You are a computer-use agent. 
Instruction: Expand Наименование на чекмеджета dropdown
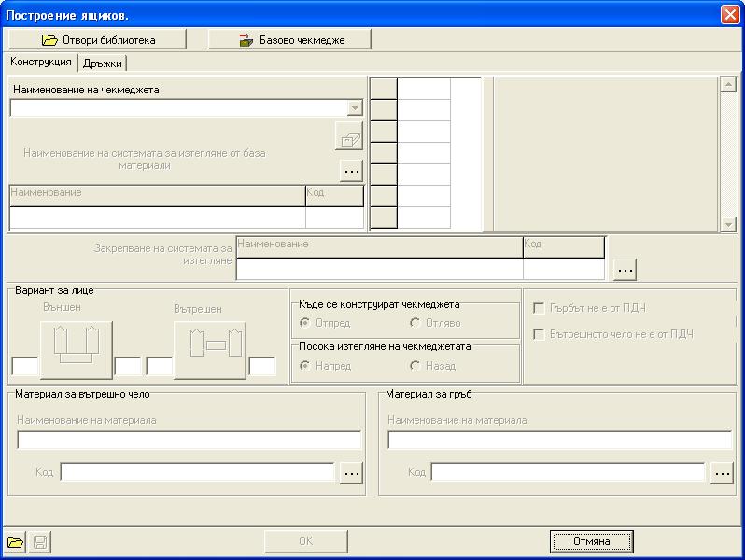point(354,108)
